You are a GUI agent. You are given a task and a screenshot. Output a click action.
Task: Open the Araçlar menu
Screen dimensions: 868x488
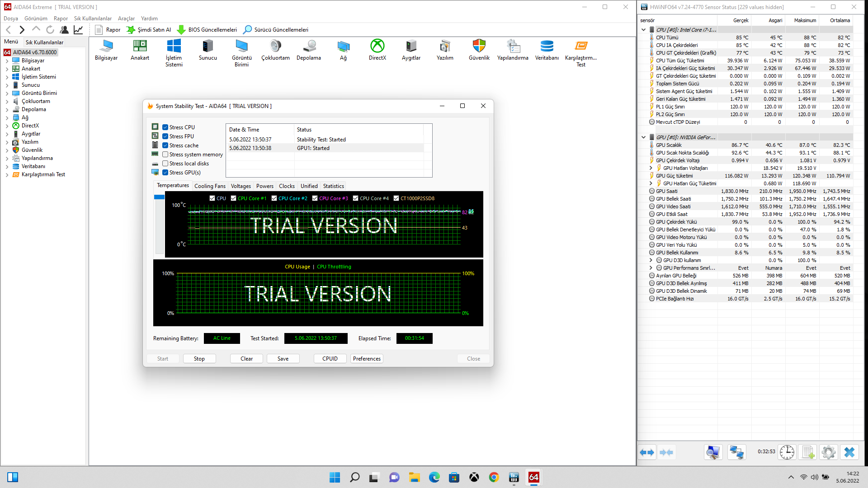coord(126,19)
